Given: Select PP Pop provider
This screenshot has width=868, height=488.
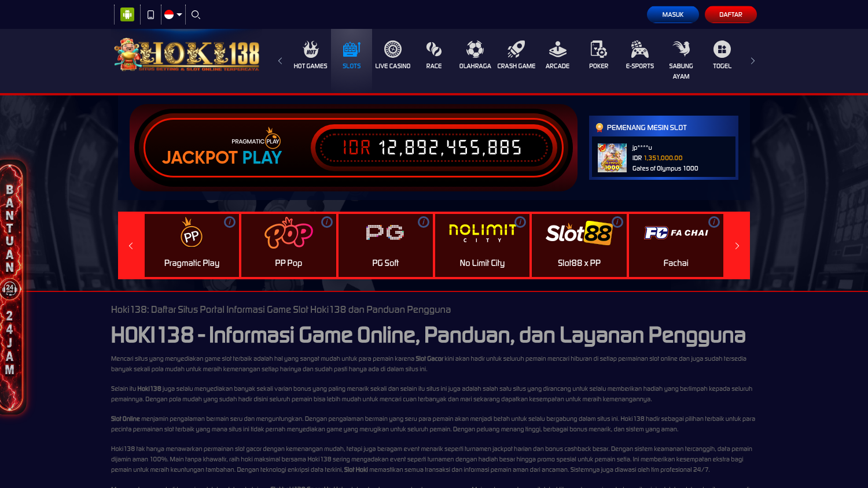Looking at the screenshot, I should point(289,246).
